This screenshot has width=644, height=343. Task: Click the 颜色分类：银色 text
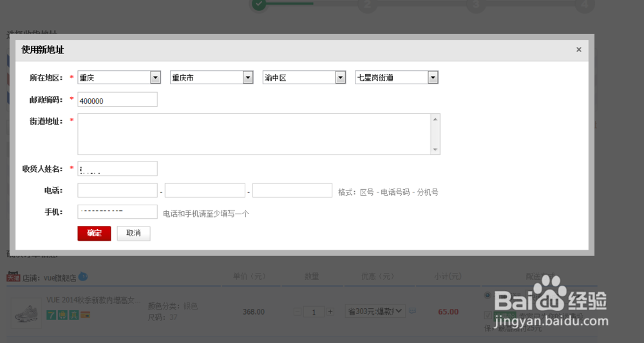point(173,306)
